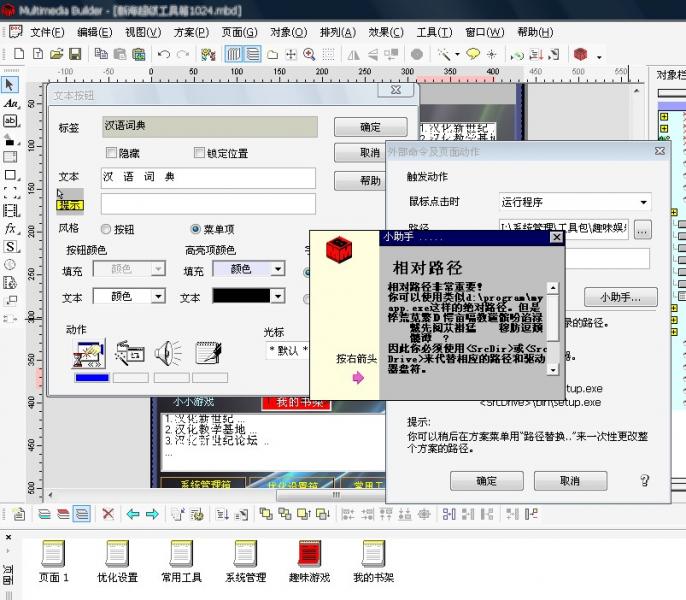Screen dimensions: 686x600
Task: Open the 文件(F) menu
Action: click(47, 32)
